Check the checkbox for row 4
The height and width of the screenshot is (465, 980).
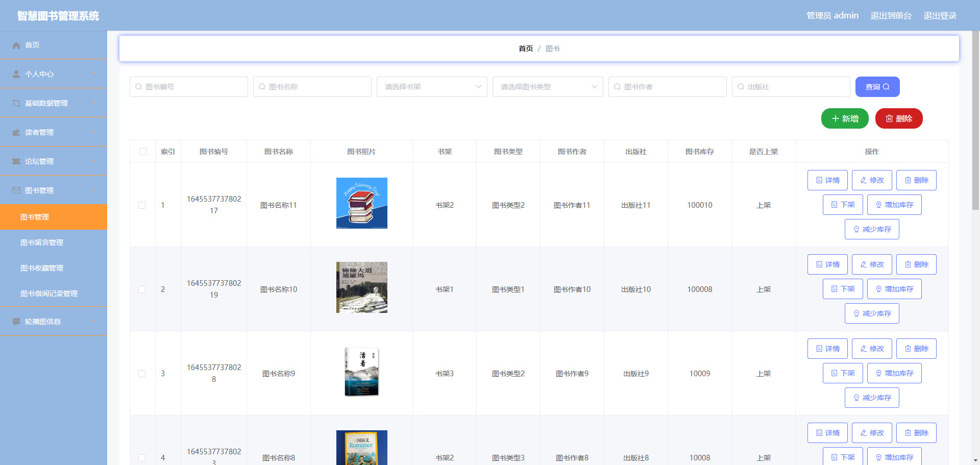(142, 458)
